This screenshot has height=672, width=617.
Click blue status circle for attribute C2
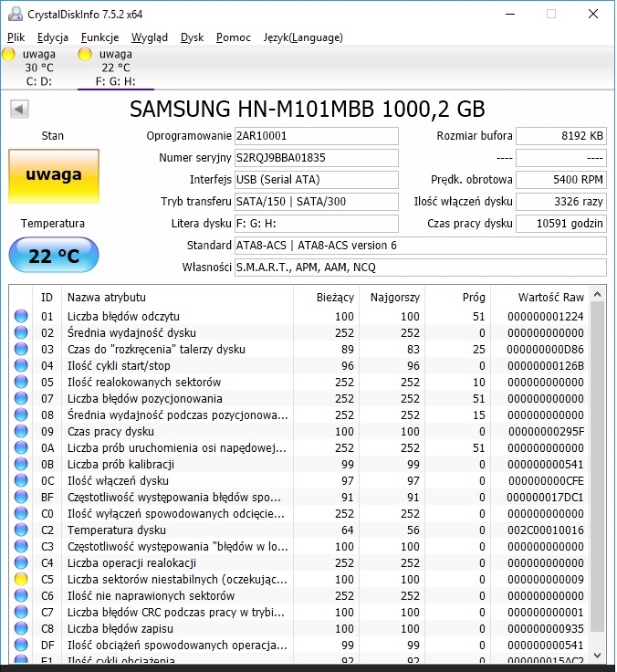(x=21, y=530)
